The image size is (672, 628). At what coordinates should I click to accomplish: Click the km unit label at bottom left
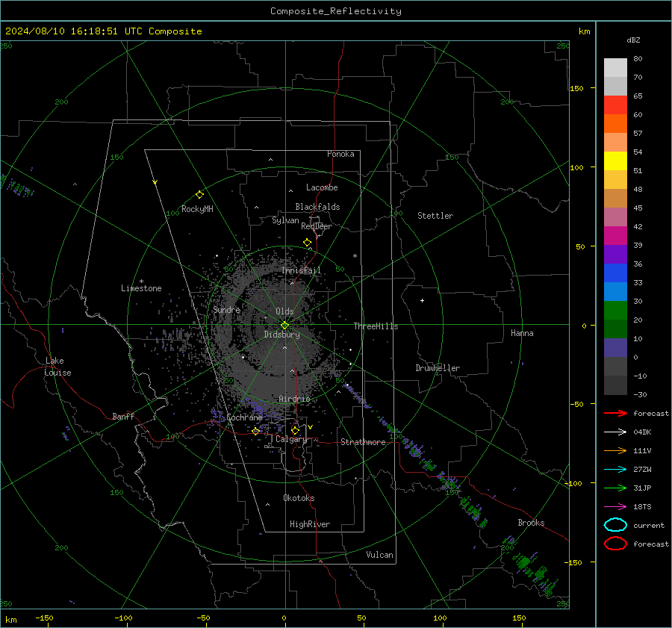[10, 620]
